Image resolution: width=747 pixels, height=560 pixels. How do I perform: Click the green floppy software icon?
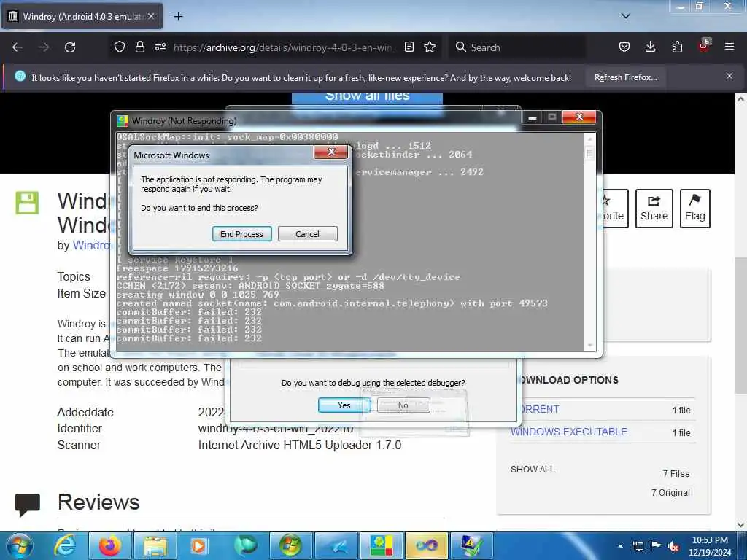pyautogui.click(x=27, y=203)
